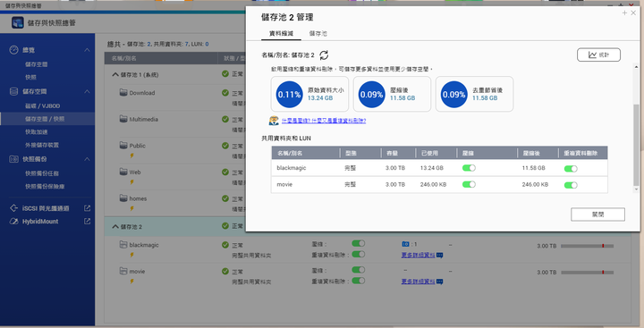
Task: Click the plus icon at dialog top right
Action: point(624,13)
